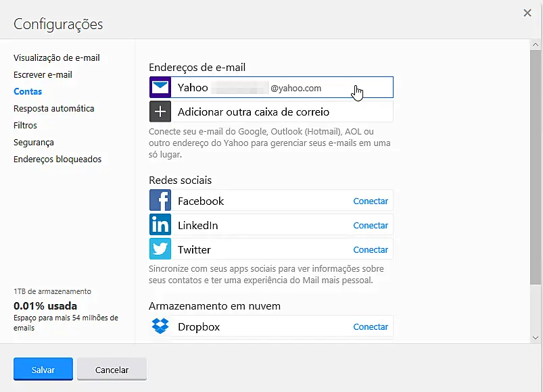The image size is (543, 392).
Task: Select Escrever e-mail in sidebar
Action: click(x=43, y=75)
